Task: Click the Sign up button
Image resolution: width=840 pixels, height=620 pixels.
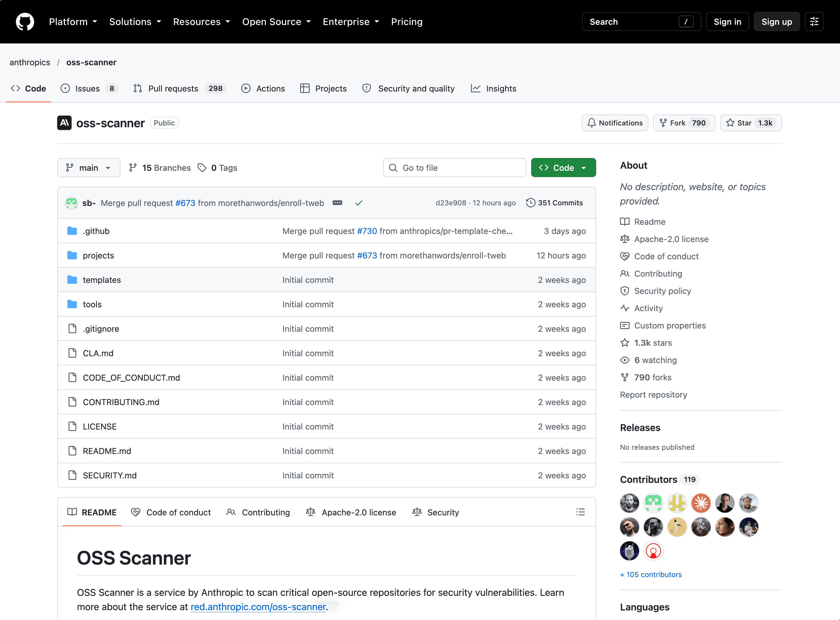Action: click(x=777, y=22)
